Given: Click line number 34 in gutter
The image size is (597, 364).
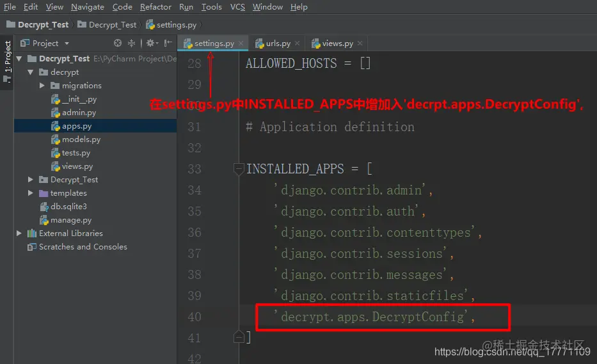Looking at the screenshot, I should [x=194, y=190].
